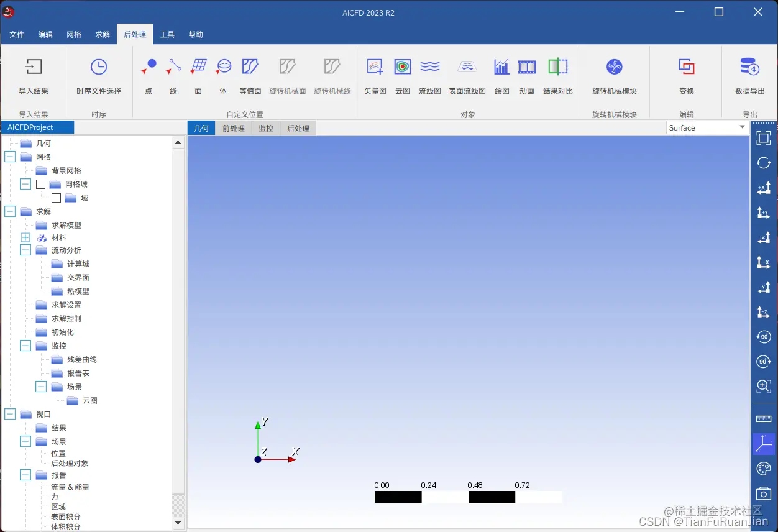Collapse the 求解 tree node
This screenshot has width=778, height=532.
click(x=10, y=212)
